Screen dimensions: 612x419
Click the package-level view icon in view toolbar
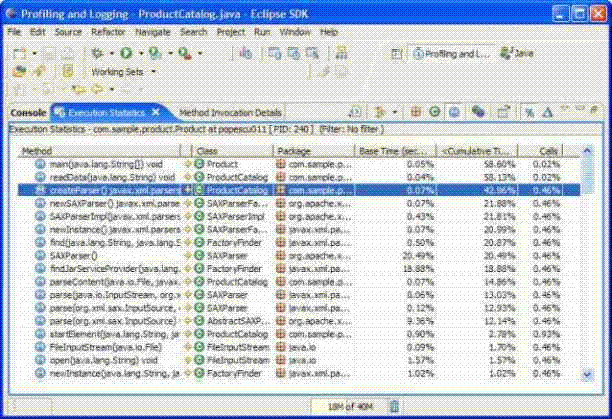[x=415, y=113]
